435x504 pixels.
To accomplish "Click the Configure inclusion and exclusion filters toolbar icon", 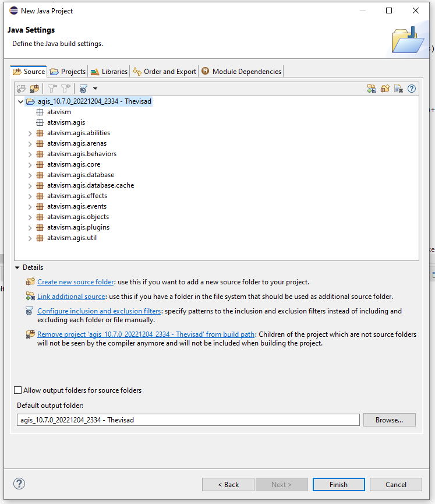I will [83, 89].
